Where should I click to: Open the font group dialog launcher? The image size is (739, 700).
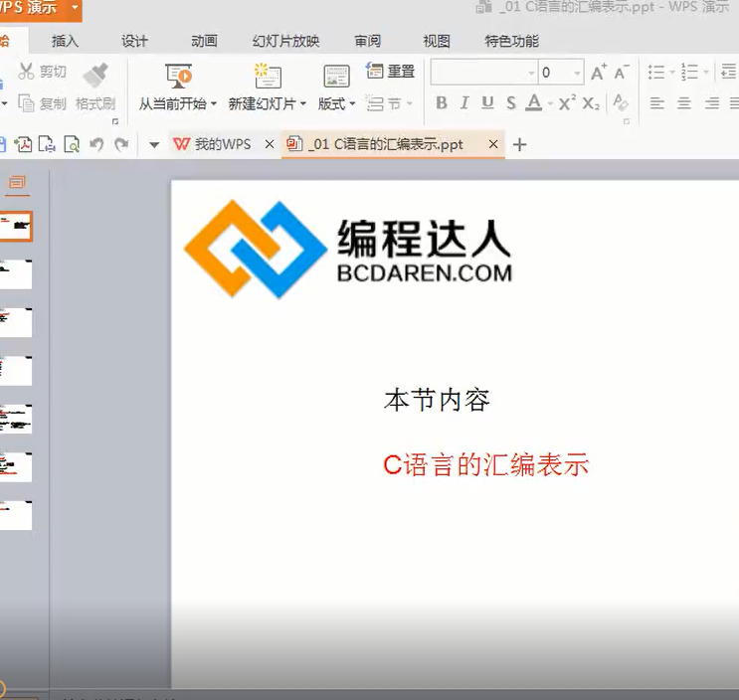(x=627, y=121)
